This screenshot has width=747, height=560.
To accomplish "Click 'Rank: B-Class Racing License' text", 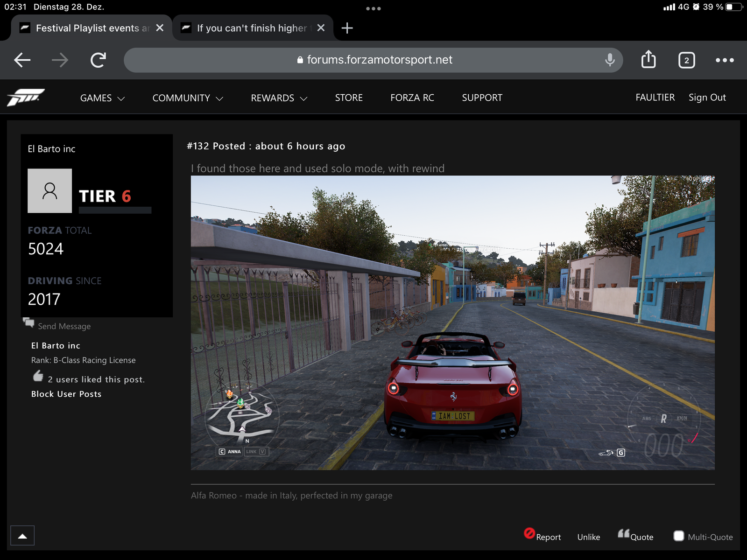I will (x=84, y=360).
